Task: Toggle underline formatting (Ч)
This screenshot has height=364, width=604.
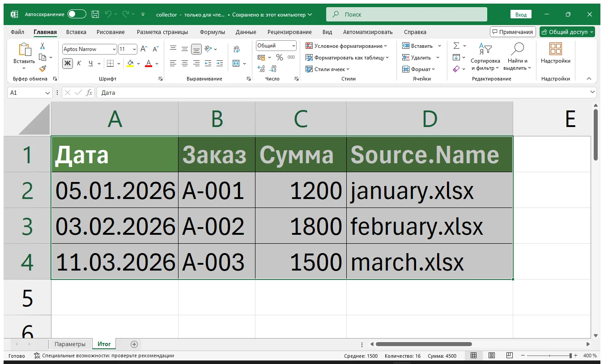Action: [91, 63]
